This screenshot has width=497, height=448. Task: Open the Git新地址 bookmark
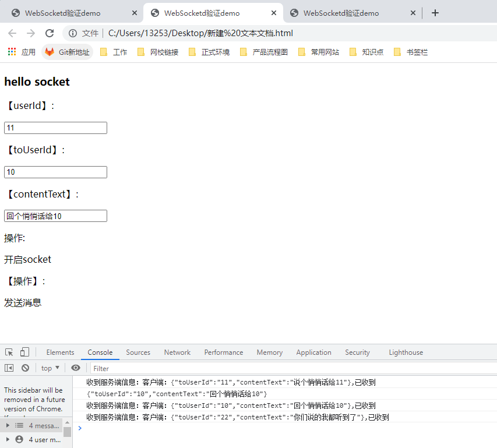click(67, 52)
